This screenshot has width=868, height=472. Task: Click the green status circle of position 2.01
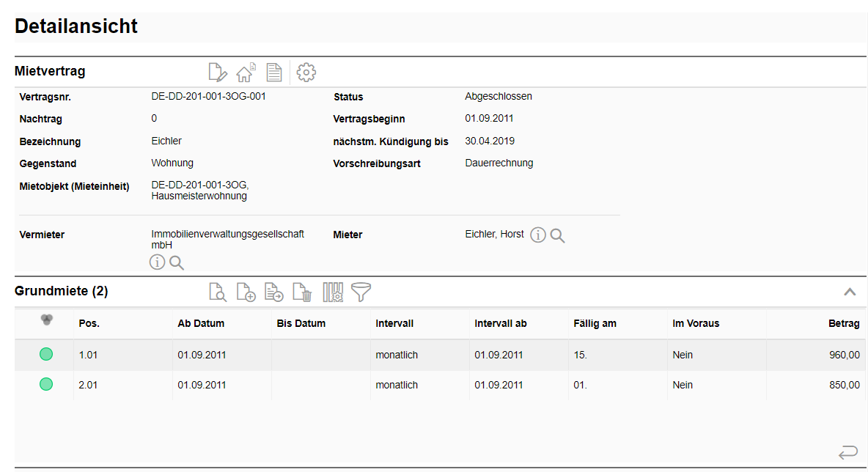tap(46, 384)
